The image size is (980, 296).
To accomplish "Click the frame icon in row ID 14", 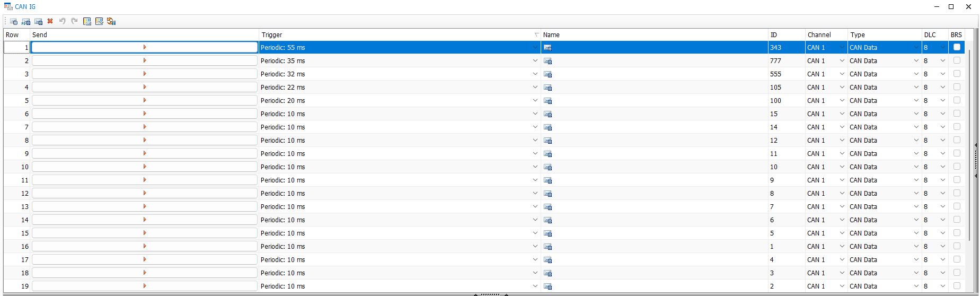I will (x=548, y=127).
